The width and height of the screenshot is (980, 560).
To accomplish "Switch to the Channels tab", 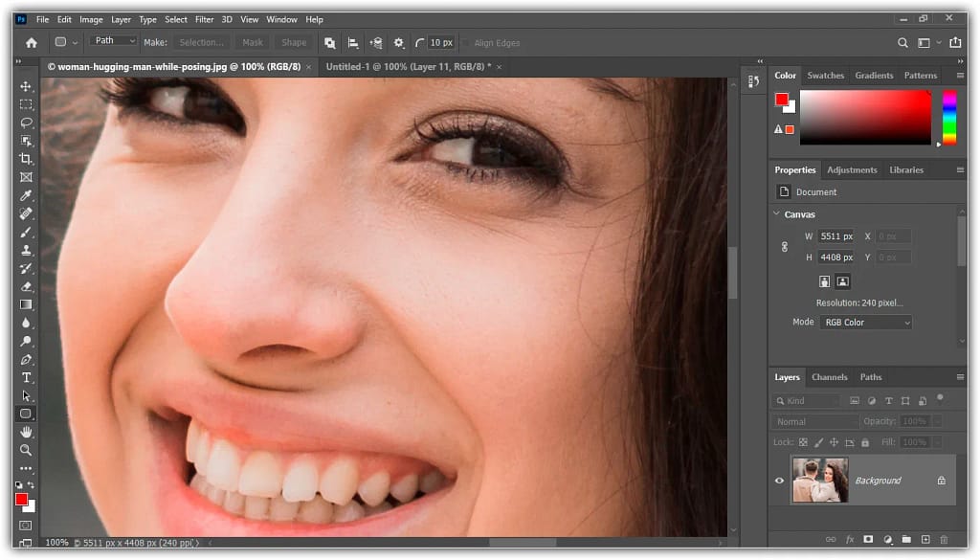I will (829, 377).
